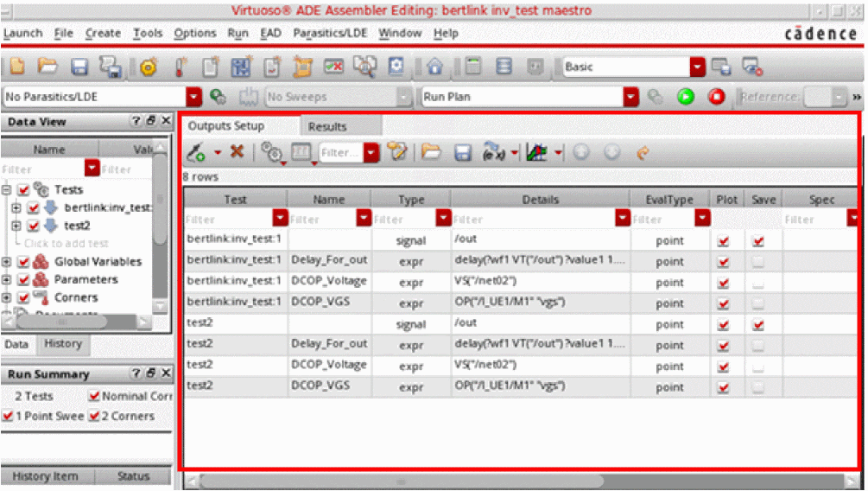Click the home icon in top toolbar

click(x=434, y=67)
